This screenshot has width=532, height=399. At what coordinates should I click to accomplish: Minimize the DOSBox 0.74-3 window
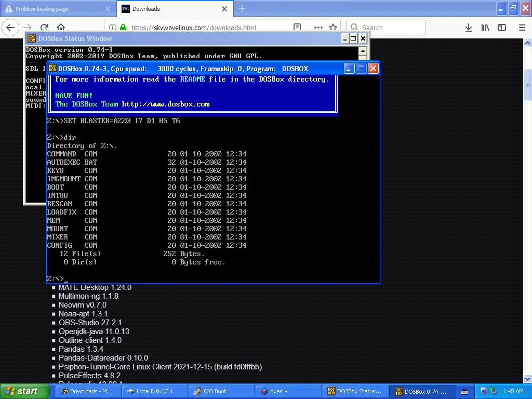349,69
